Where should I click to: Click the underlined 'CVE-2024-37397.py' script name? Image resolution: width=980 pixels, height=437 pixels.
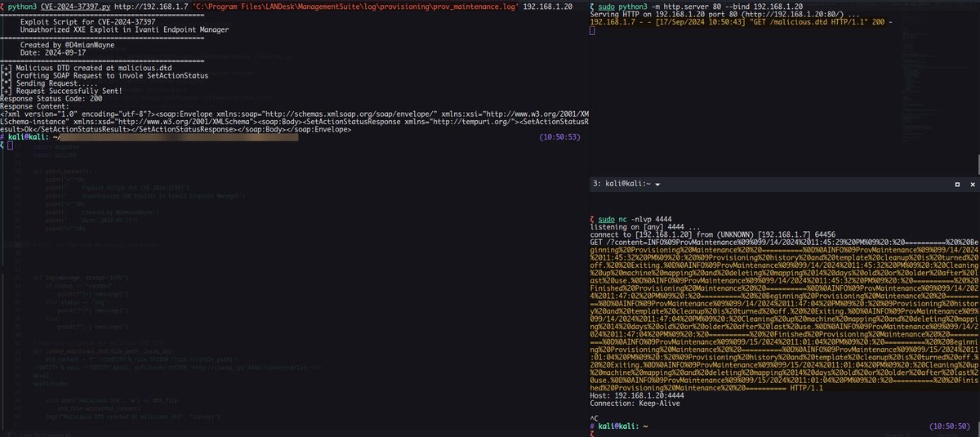point(74,5)
